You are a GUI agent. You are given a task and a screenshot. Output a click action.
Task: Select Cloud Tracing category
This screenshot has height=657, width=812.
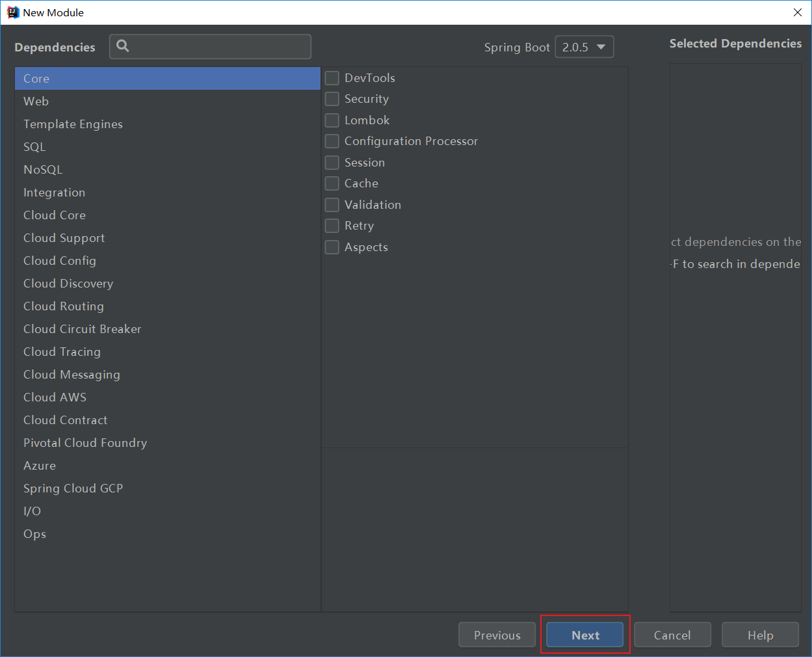(x=168, y=352)
